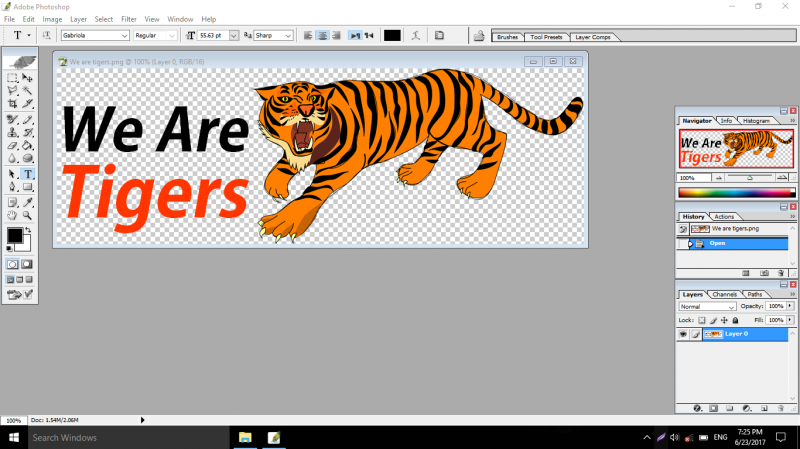Select the Healing Brush tool
Image resolution: width=800 pixels, height=449 pixels.
tap(12, 120)
